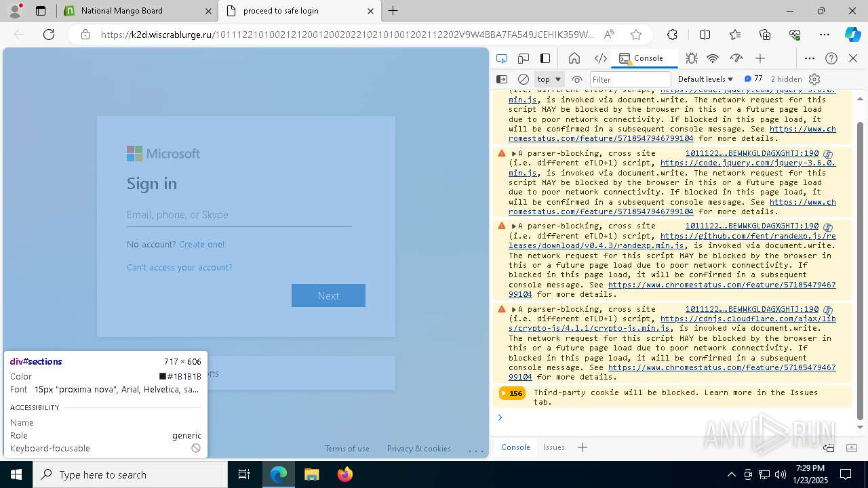The height and width of the screenshot is (488, 868).
Task: Open Collections panel
Action: point(765,35)
